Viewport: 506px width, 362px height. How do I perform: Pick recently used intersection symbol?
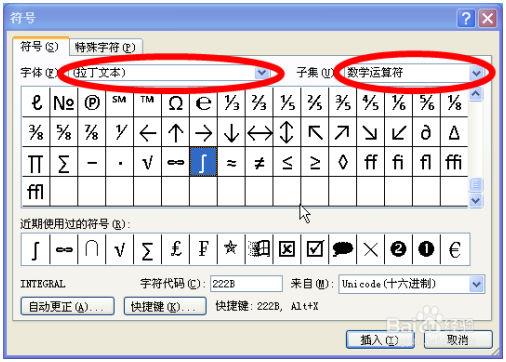click(92, 249)
